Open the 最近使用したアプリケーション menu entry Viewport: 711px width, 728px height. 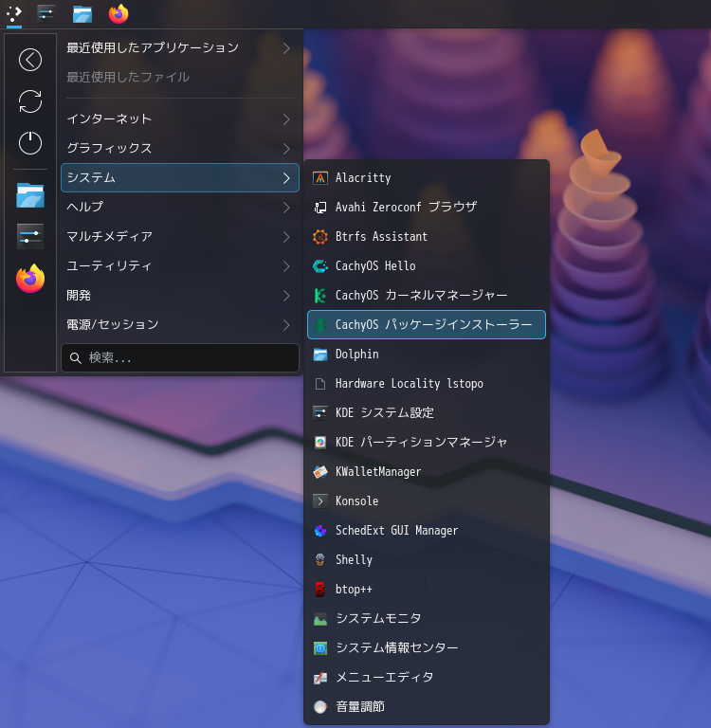pyautogui.click(x=180, y=47)
